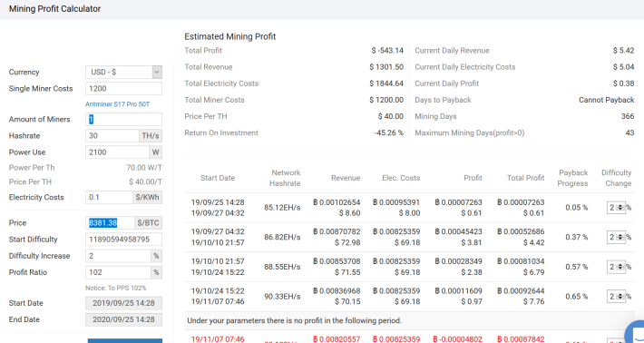Image resolution: width=644 pixels, height=343 pixels.
Task: Open the Start Date picker
Action: coord(123,303)
